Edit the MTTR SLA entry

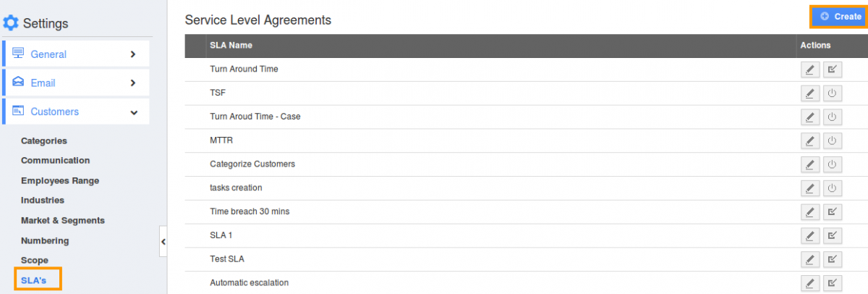click(810, 141)
